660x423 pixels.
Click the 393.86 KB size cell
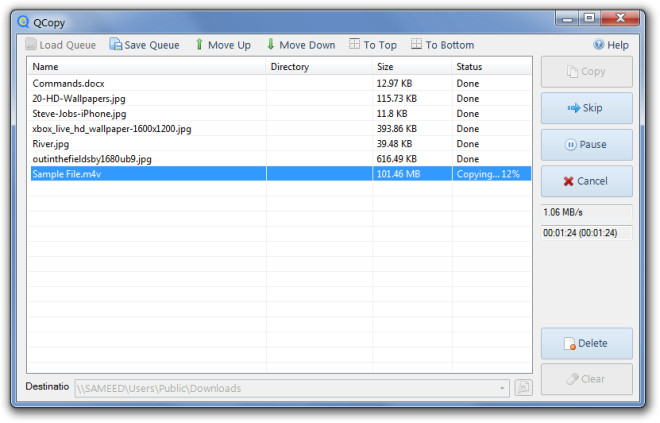click(x=412, y=129)
